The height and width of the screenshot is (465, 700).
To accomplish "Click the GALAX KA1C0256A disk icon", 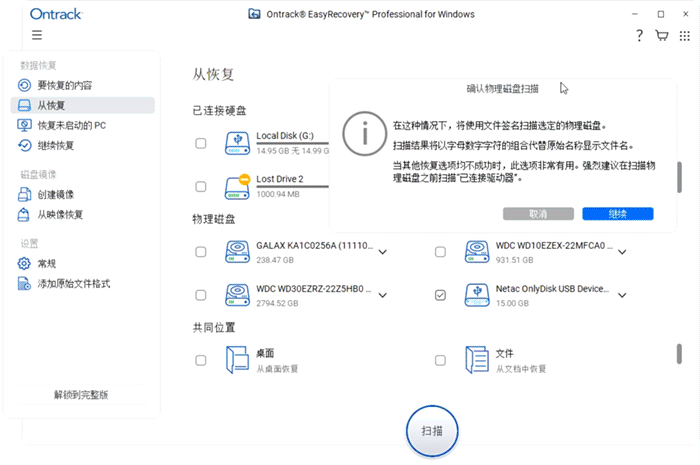I will [237, 252].
